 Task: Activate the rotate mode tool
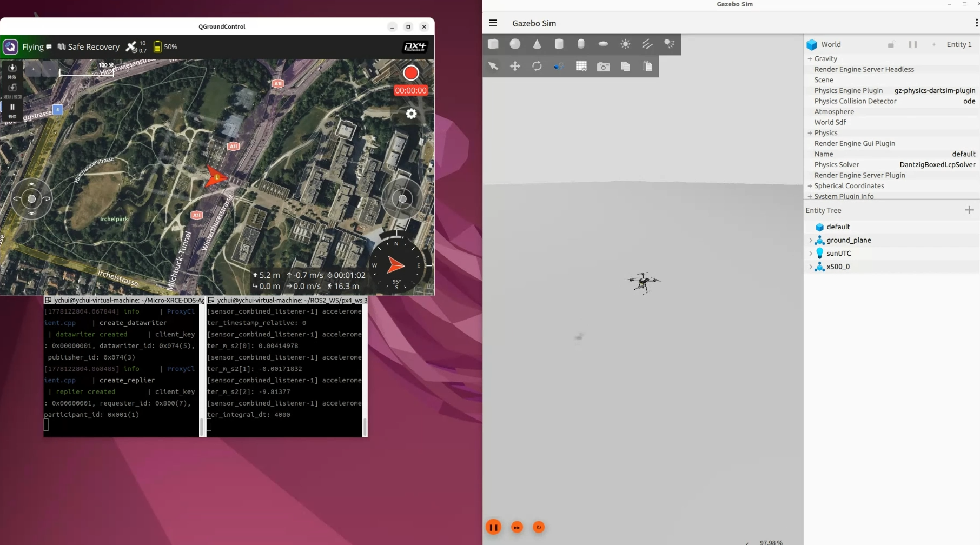537,66
